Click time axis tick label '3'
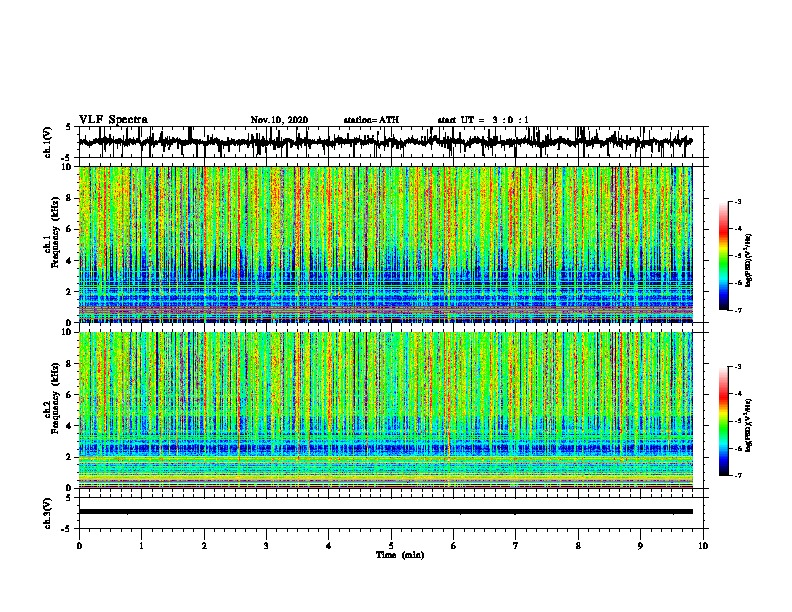 coord(266,546)
